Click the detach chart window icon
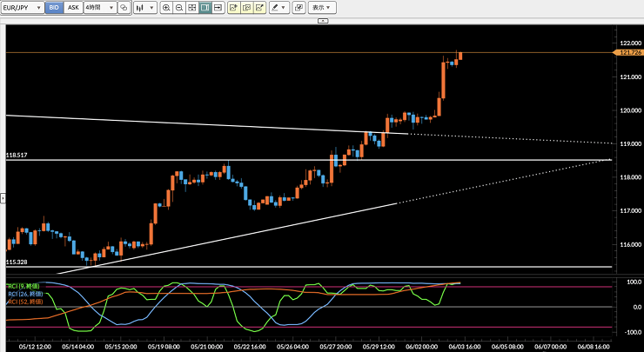The width and height of the screenshot is (644, 352). tap(299, 7)
